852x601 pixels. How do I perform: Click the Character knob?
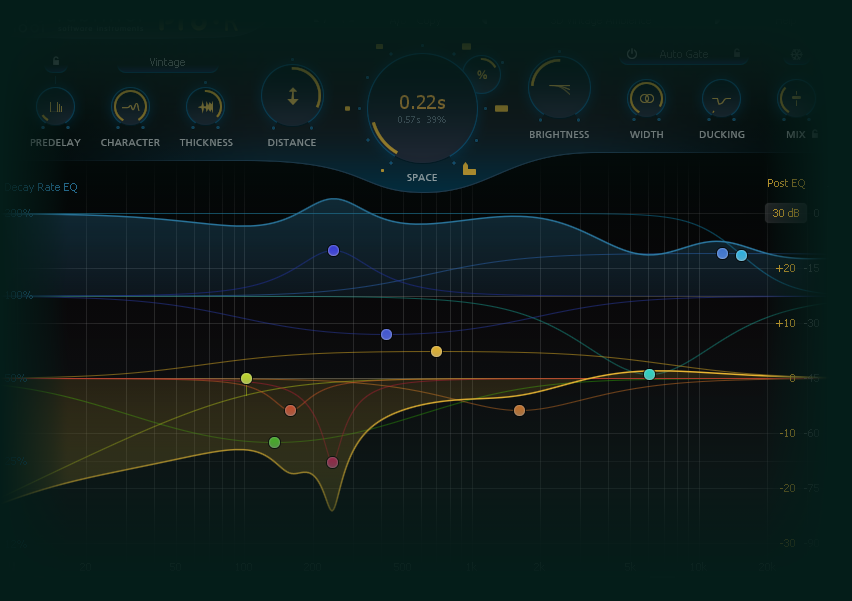tap(130, 106)
